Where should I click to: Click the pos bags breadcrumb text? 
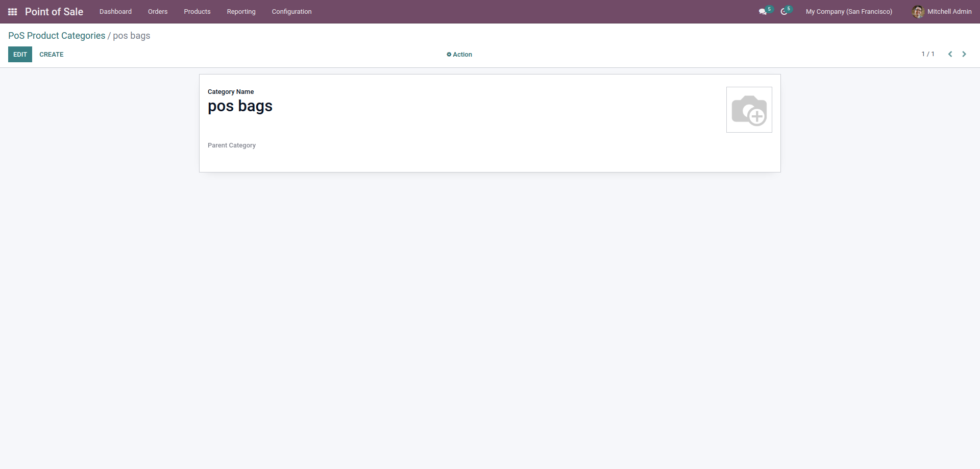pos(132,36)
